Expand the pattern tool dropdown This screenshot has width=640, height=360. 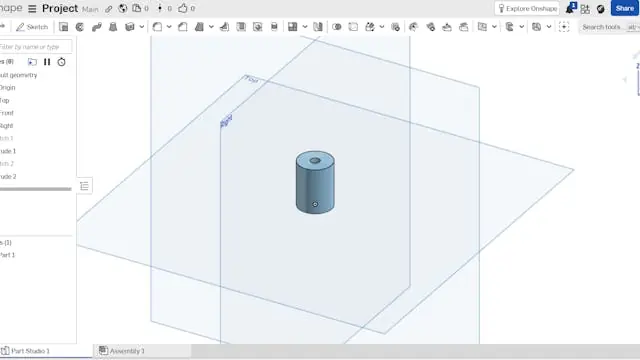304,27
